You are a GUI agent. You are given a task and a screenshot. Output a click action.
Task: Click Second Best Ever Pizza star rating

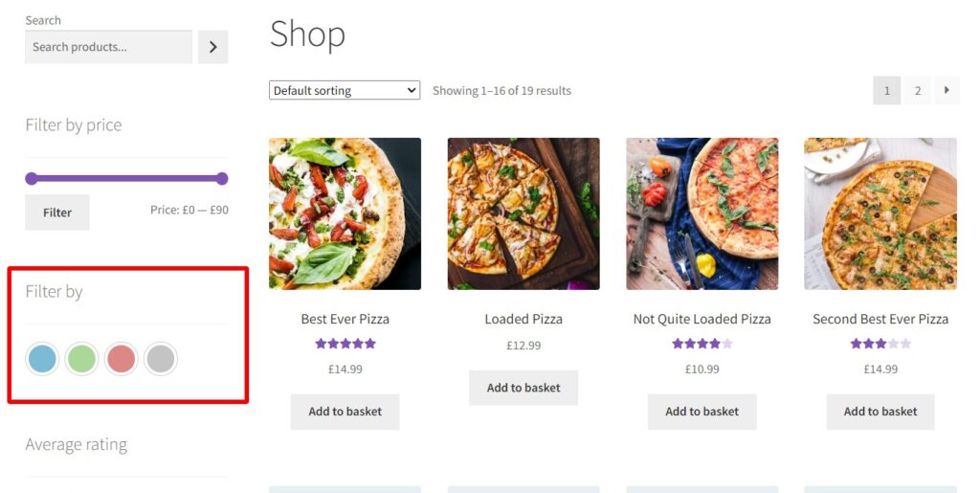[x=880, y=344]
